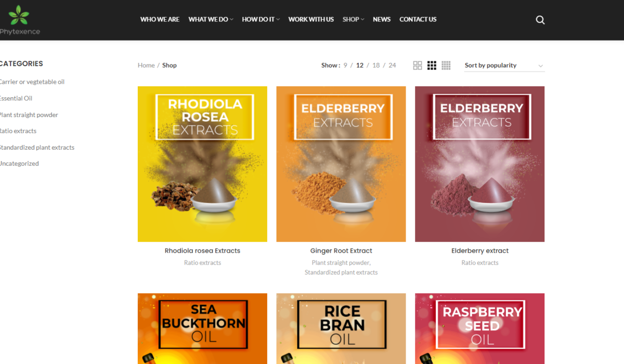Click the Phytexence leaf logo
The height and width of the screenshot is (364, 624).
point(19,20)
